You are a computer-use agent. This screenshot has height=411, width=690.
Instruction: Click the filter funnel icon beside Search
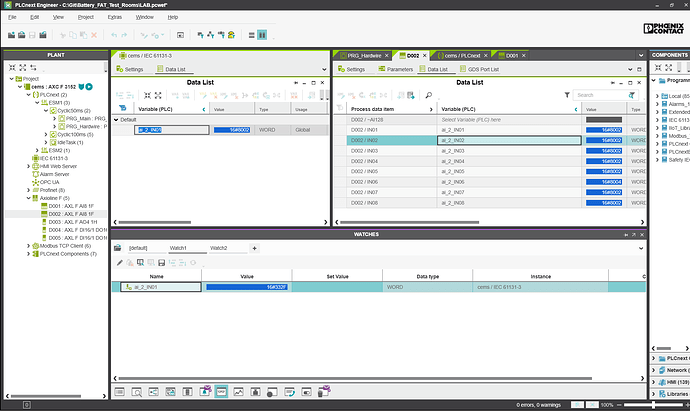tap(567, 95)
